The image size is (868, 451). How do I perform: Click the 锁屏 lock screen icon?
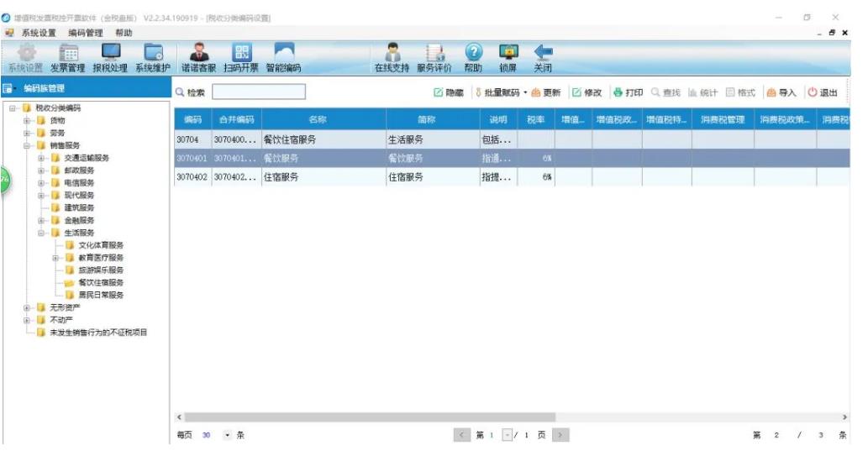[508, 59]
